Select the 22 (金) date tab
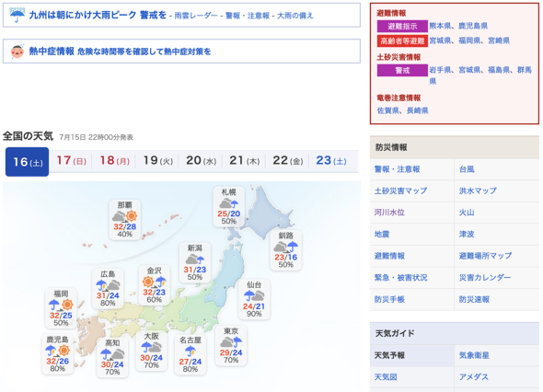The image size is (543, 392). [x=287, y=160]
